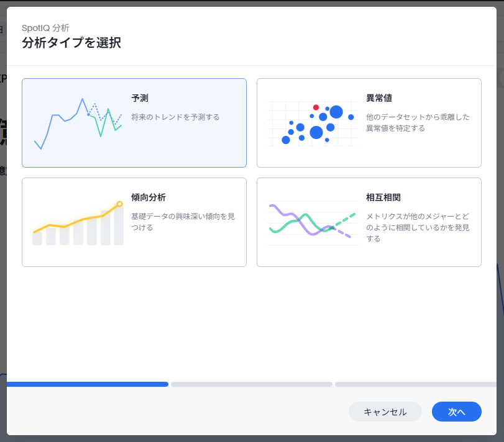Click the yellow endpoint marker on trend line
Image resolution: width=504 pixels, height=442 pixels.
pyautogui.click(x=119, y=204)
